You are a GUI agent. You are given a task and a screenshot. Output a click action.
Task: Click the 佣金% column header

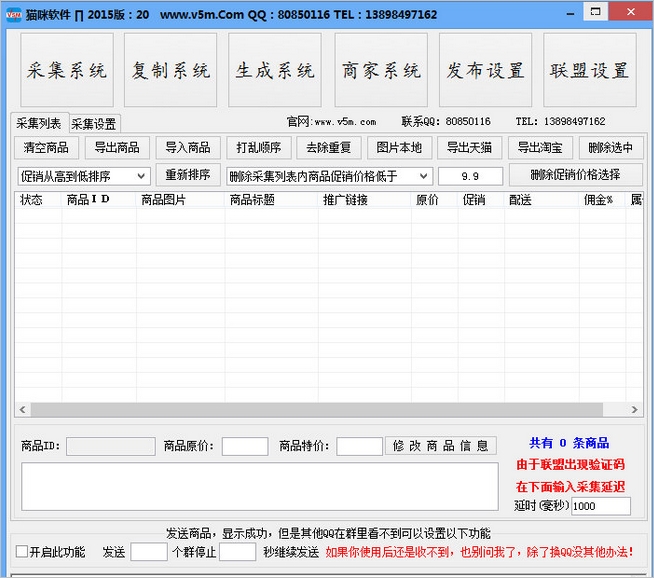point(602,200)
